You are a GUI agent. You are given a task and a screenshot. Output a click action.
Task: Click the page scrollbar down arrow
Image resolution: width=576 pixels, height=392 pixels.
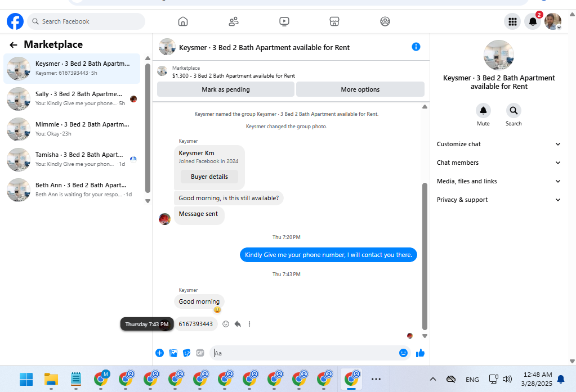(x=572, y=361)
